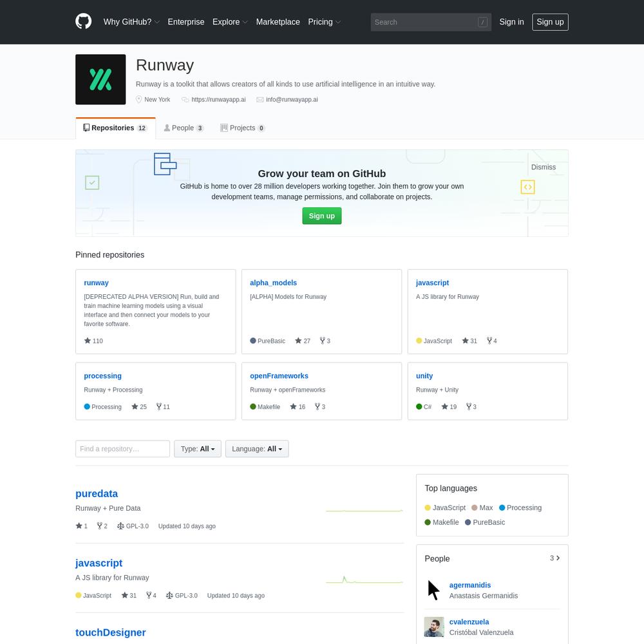This screenshot has width=644, height=644.
Task: Click the star count 31 on pinned javascript
Action: click(469, 341)
